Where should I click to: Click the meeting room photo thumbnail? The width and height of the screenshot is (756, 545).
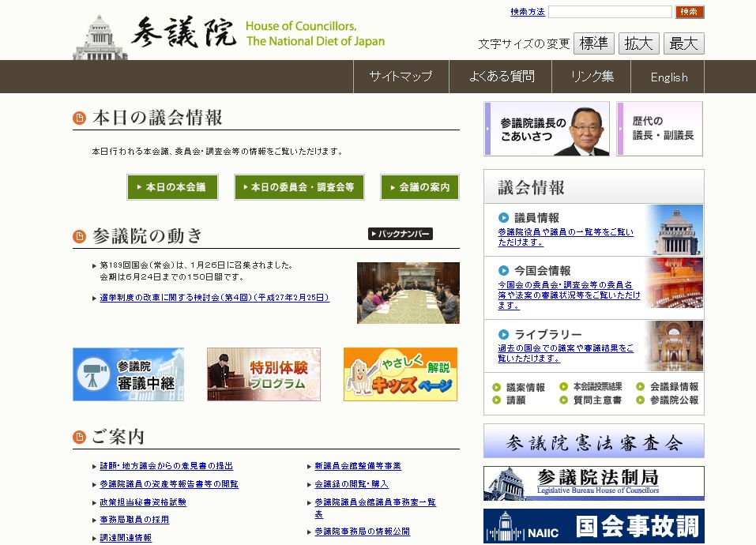pyautogui.click(x=408, y=293)
